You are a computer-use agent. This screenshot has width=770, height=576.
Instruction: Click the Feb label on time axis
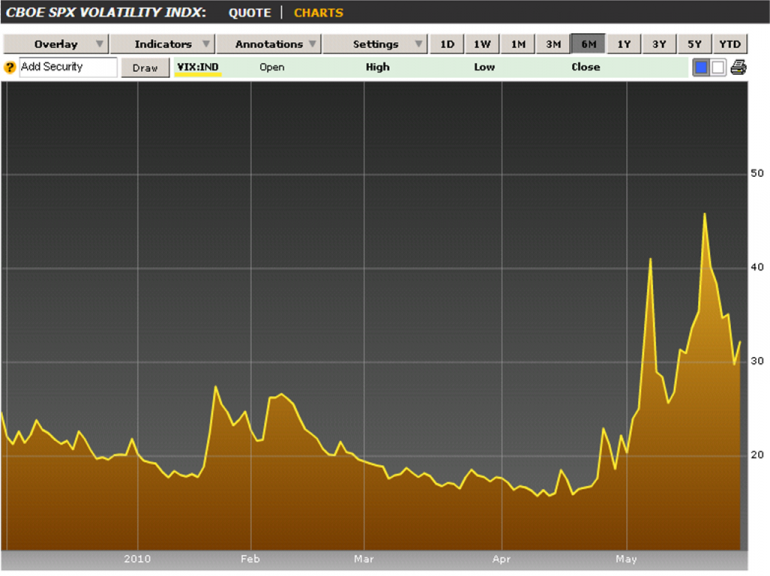point(250,559)
